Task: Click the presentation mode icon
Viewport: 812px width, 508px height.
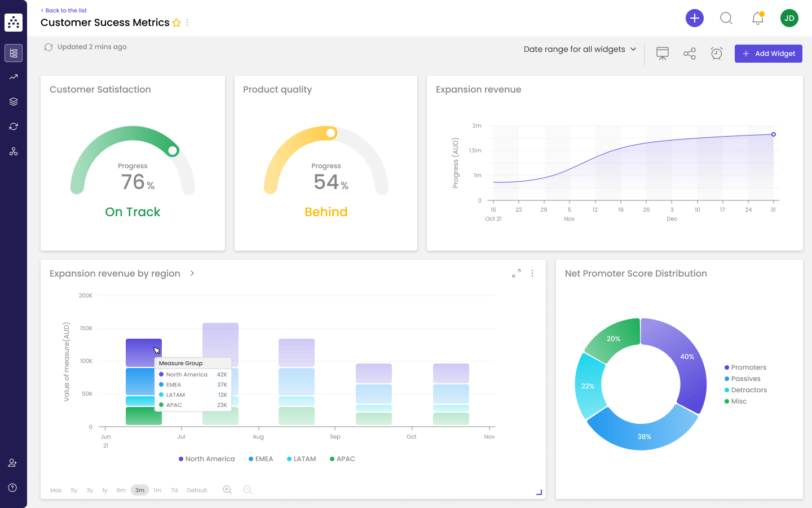Action: (x=663, y=54)
